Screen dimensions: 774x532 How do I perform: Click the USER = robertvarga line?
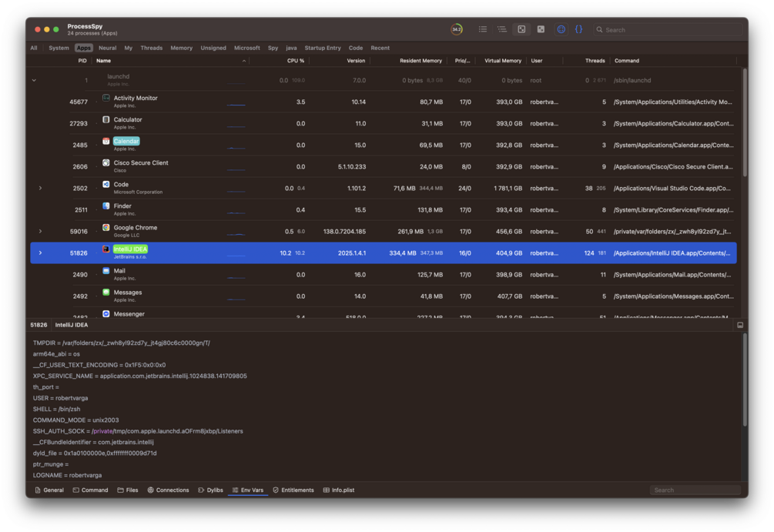click(60, 398)
